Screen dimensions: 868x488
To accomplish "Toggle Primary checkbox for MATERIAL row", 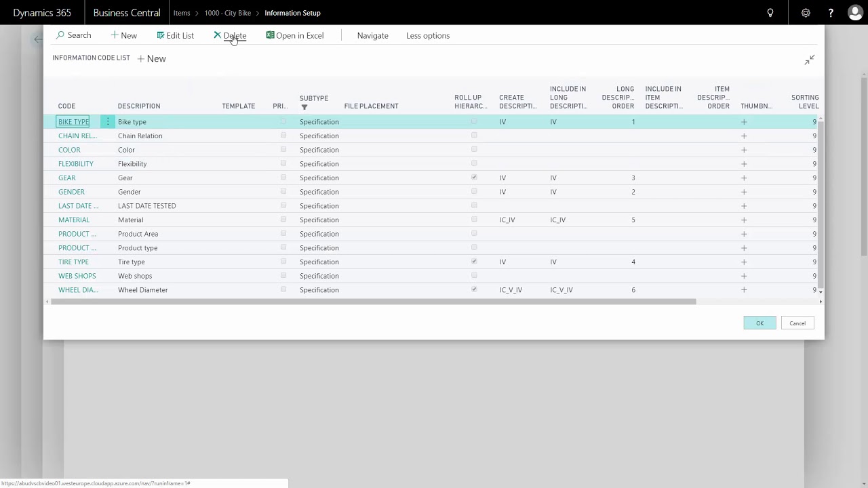I will [283, 220].
